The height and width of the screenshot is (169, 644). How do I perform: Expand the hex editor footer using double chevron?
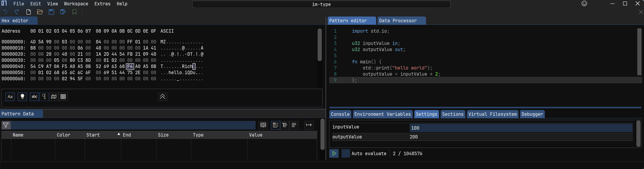click(x=163, y=97)
